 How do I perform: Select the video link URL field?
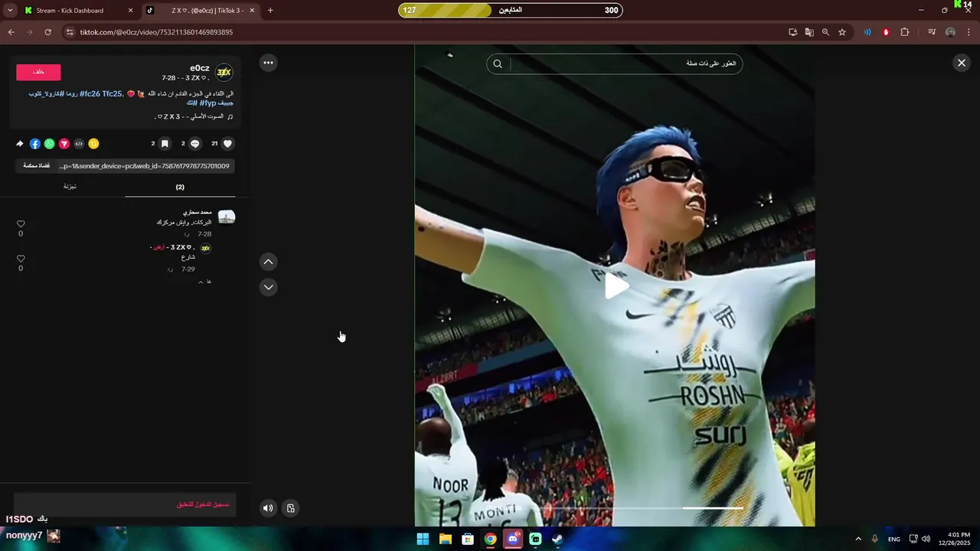(x=145, y=165)
